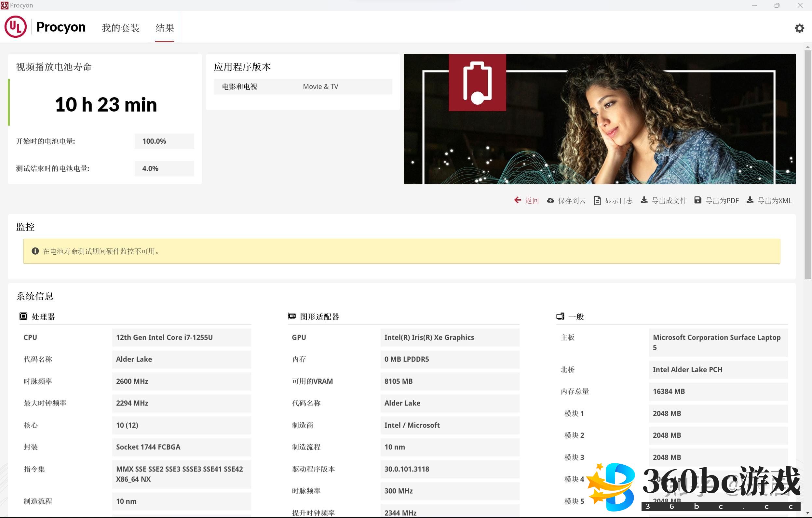The height and width of the screenshot is (518, 812).
Task: Select the 结果 tab
Action: tap(165, 28)
